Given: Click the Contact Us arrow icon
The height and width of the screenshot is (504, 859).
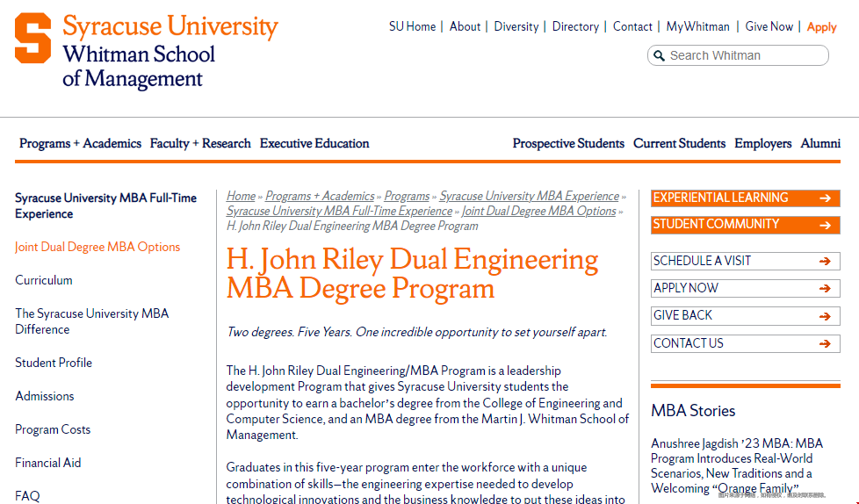Looking at the screenshot, I should click(x=825, y=343).
